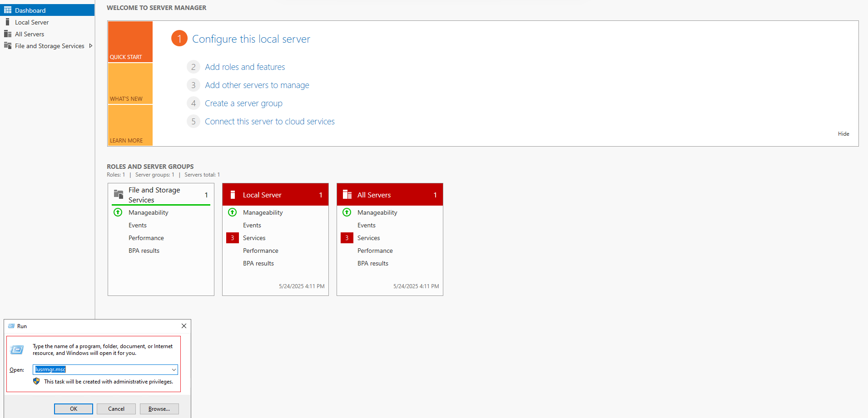Image resolution: width=868 pixels, height=418 pixels.
Task: Open the All Servers tile header
Action: tap(390, 195)
